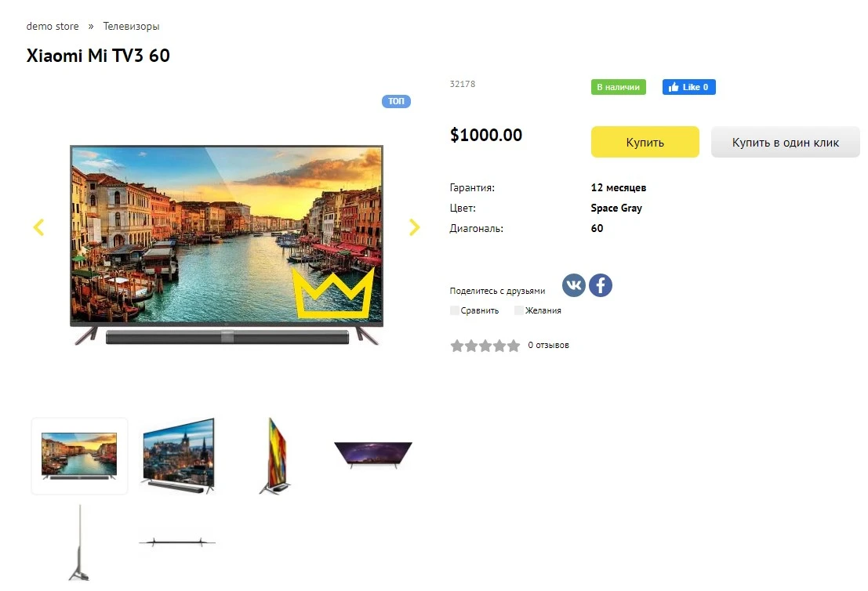Open the Телевизоры breadcrumb category
Viewport: 868px width, 591px height.
click(131, 26)
